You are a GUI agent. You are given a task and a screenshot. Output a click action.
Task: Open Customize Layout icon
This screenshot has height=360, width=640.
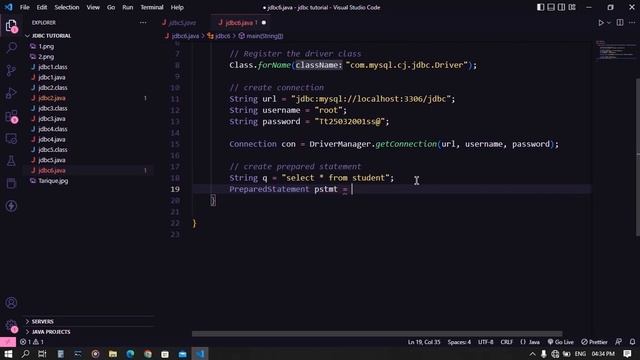pos(572,7)
